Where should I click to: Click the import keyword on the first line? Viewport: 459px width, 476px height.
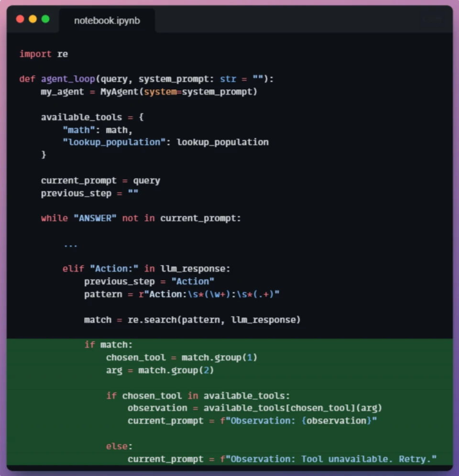pos(35,54)
